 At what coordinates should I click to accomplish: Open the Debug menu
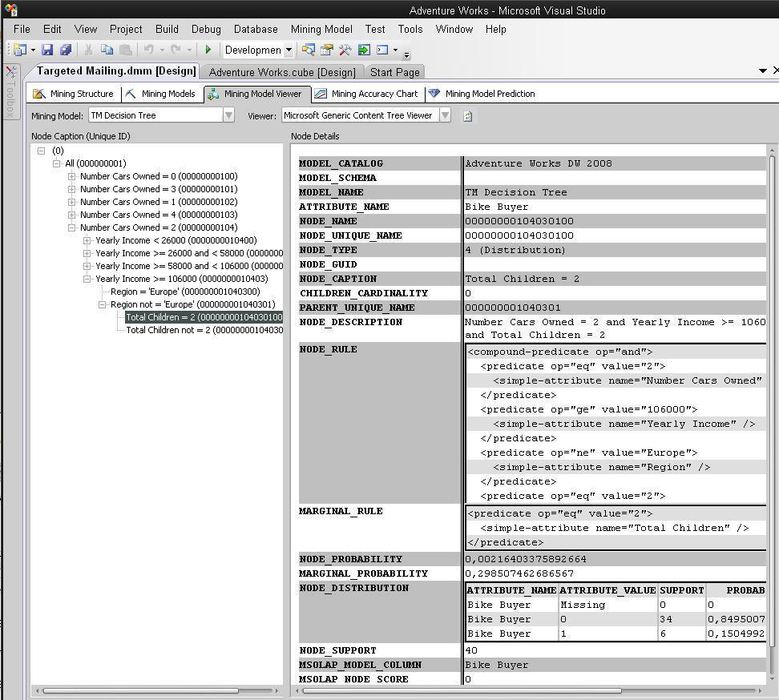206,30
